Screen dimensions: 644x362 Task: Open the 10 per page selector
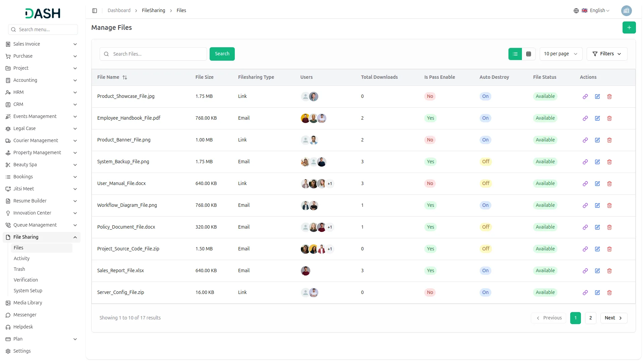[560, 54]
